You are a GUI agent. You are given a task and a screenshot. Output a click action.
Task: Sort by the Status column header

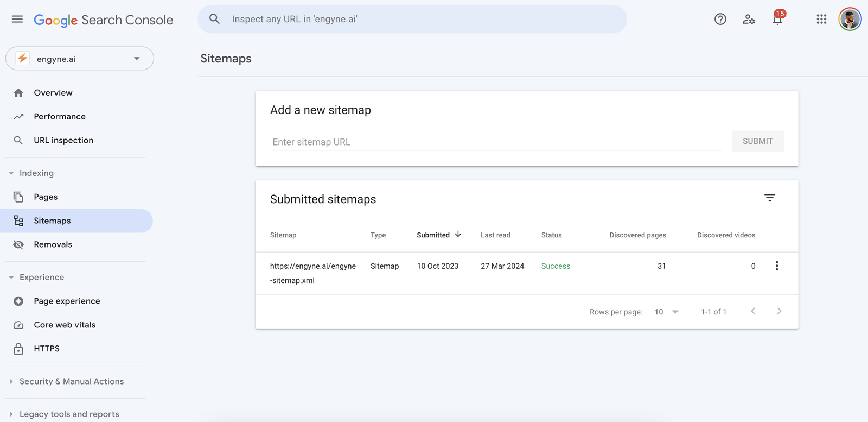click(x=551, y=235)
